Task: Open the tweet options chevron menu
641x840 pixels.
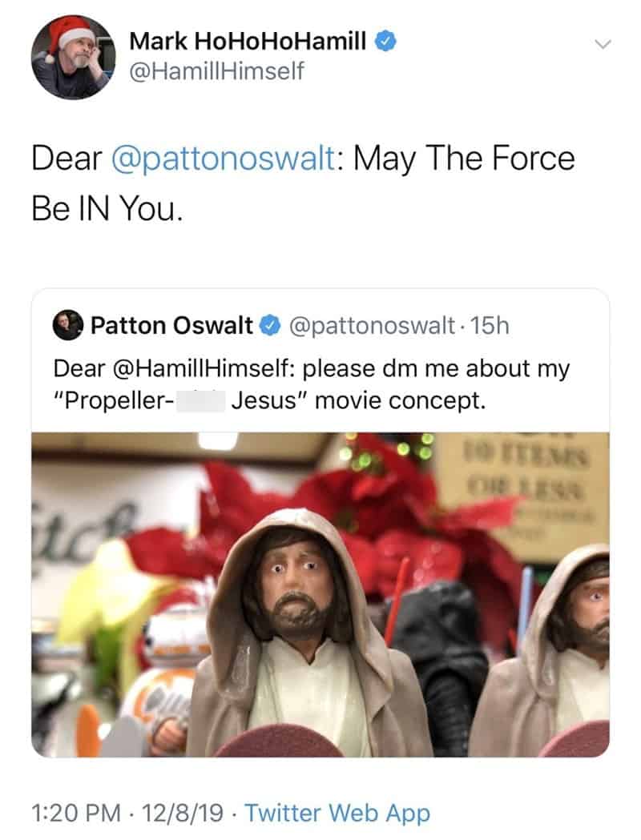Action: (603, 43)
